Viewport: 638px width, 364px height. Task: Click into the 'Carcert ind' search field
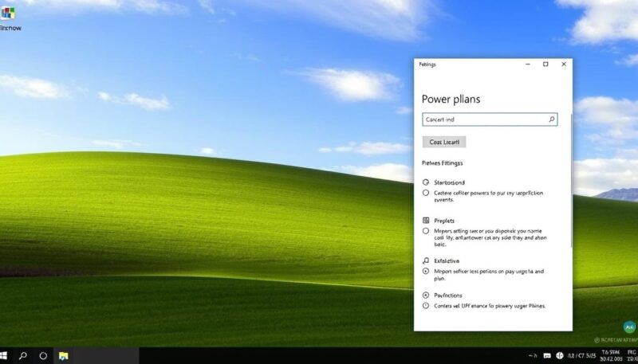click(x=490, y=119)
